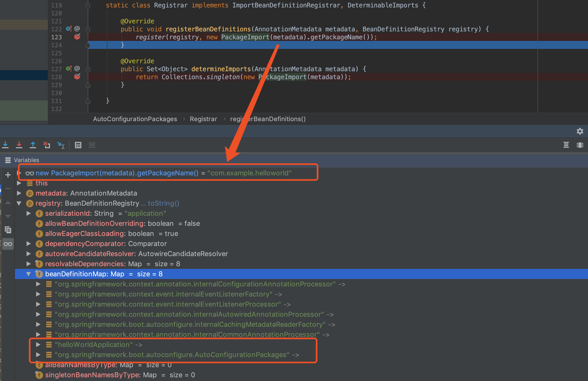The width and height of the screenshot is (588, 381).
Task: Collapse code fold at line 127 determineImports
Action: tap(88, 69)
